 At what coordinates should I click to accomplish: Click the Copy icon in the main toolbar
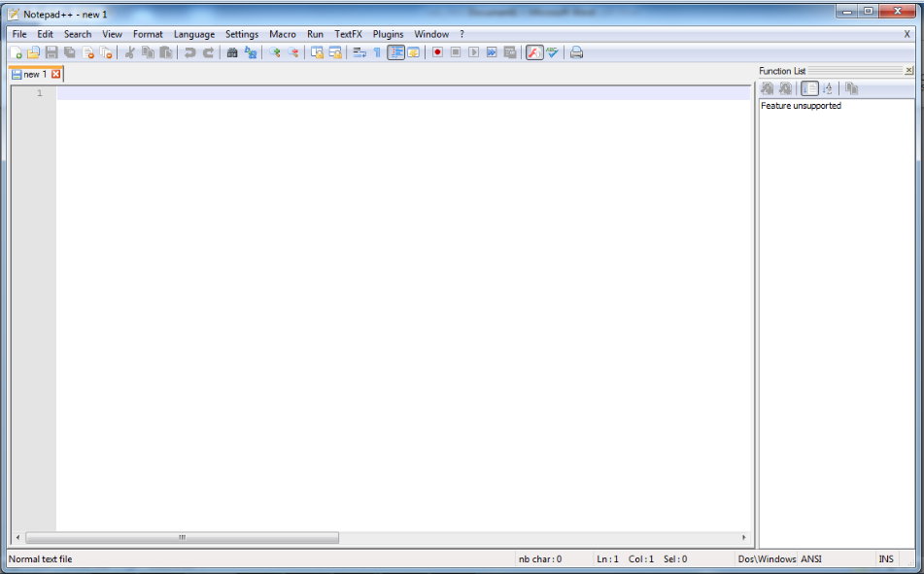(148, 52)
